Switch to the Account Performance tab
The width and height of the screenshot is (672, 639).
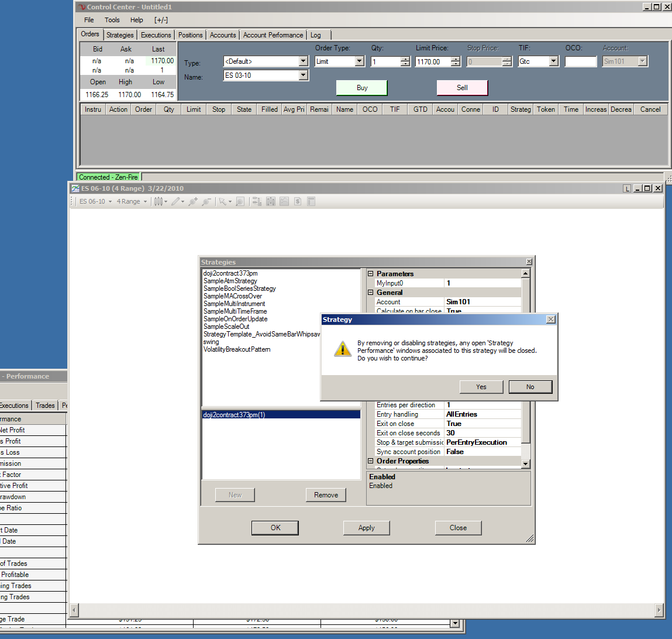coord(273,35)
